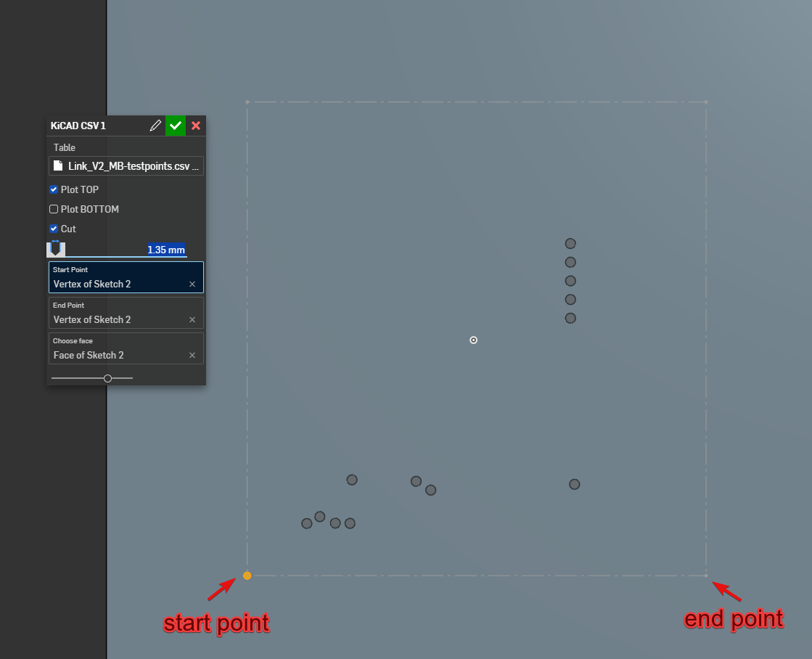This screenshot has height=659, width=812.
Task: Click the red X to cancel the feature
Action: pos(195,126)
